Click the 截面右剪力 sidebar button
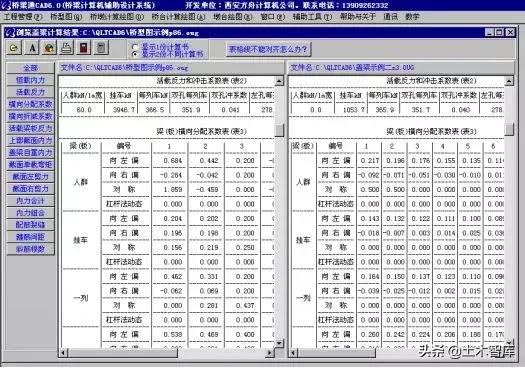 [30, 189]
